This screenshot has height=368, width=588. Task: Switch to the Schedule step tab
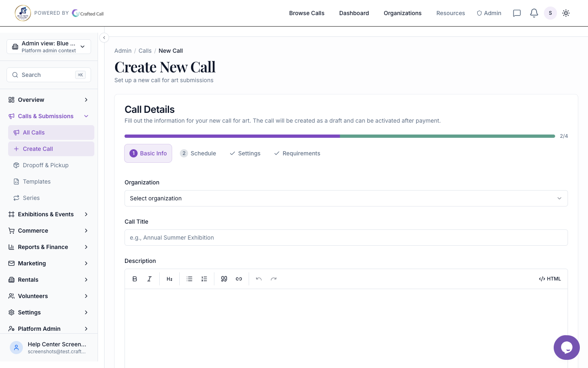pyautogui.click(x=198, y=153)
